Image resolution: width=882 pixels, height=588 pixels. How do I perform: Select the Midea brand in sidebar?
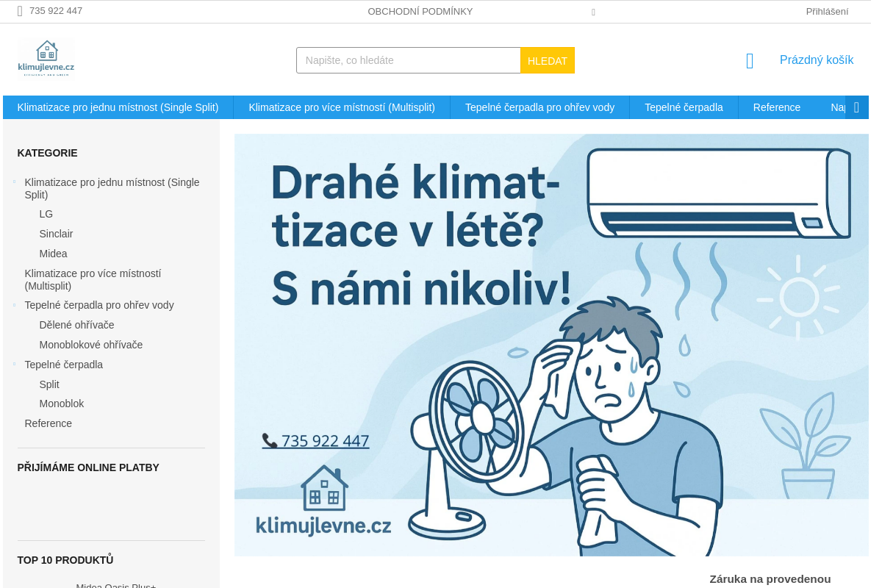[x=53, y=253]
